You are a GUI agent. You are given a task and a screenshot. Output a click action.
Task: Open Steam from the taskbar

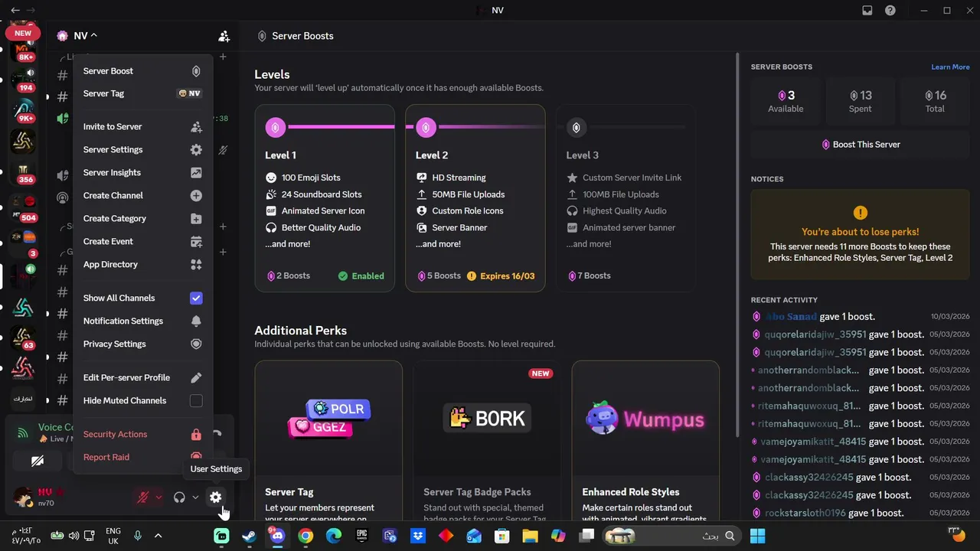pos(250,536)
